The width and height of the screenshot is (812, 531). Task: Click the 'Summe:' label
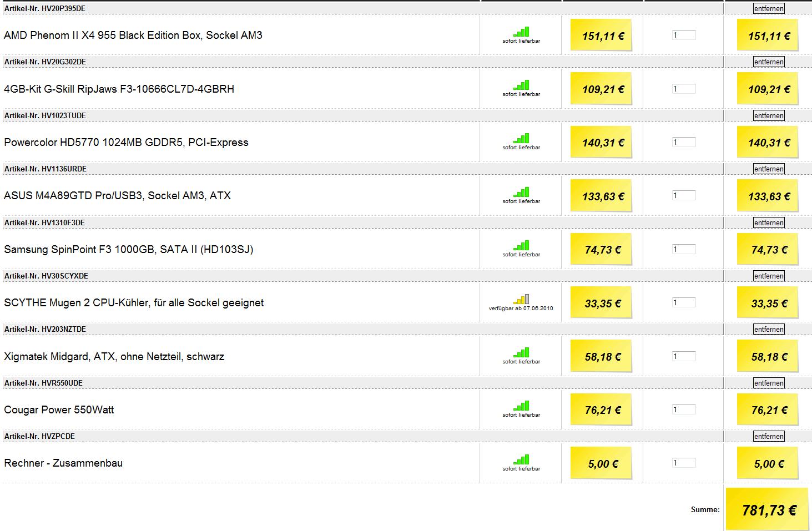[705, 509]
